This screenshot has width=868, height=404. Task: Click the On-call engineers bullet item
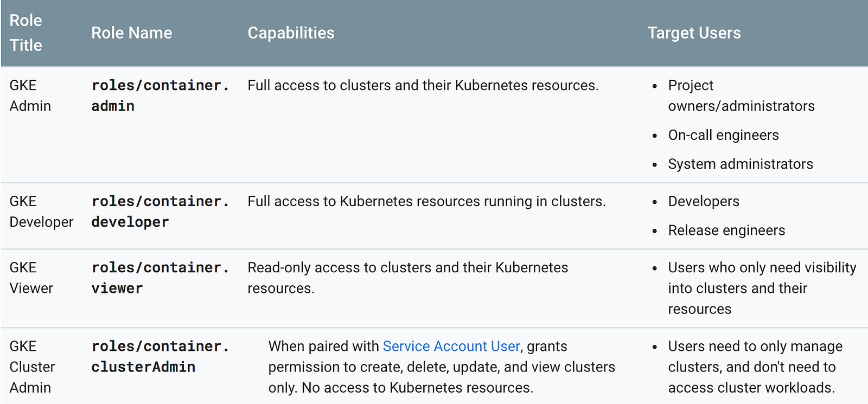click(723, 135)
